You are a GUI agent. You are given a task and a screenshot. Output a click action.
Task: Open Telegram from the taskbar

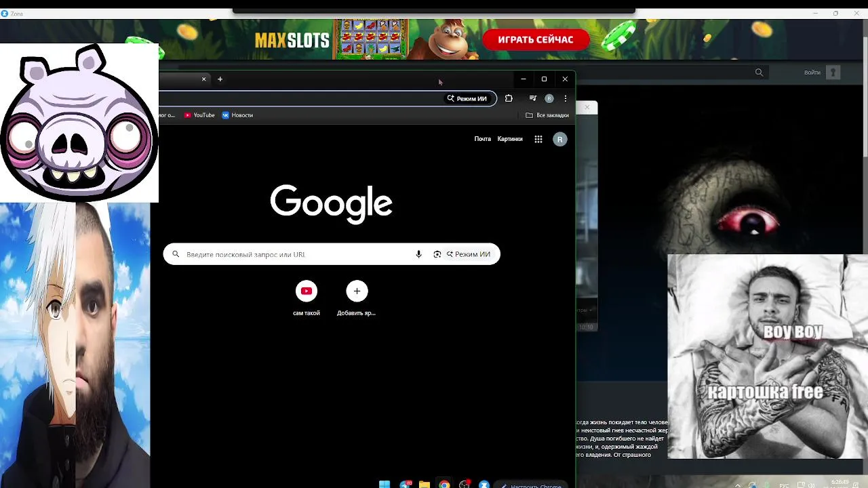[406, 484]
